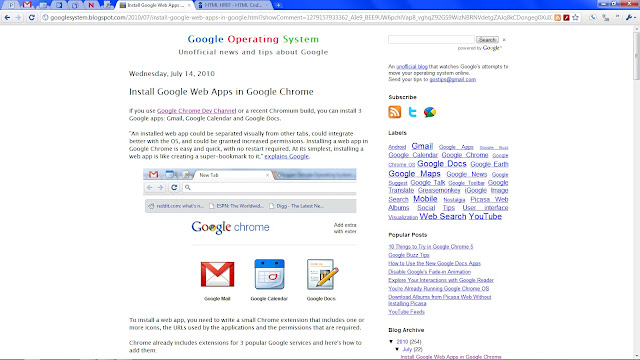Viewport: 640px width, 360px height.
Task: Open the 2010 archive link
Action: (402, 342)
